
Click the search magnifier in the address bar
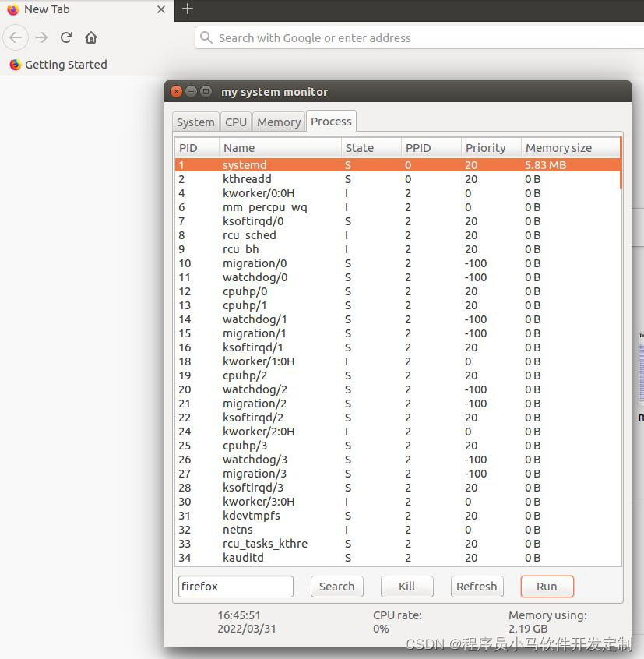(205, 37)
